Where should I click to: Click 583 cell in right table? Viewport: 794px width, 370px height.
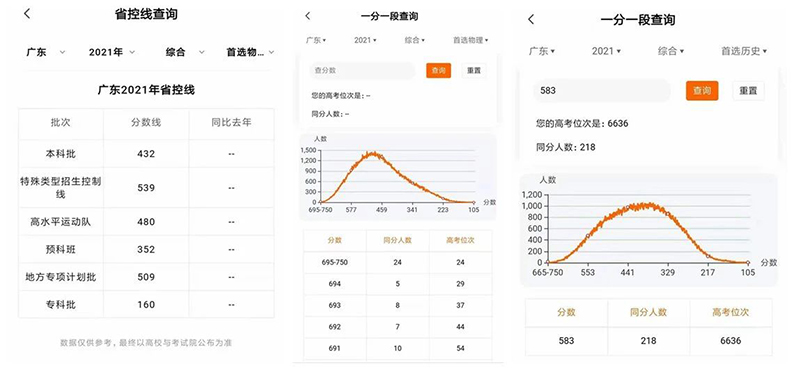click(x=566, y=341)
